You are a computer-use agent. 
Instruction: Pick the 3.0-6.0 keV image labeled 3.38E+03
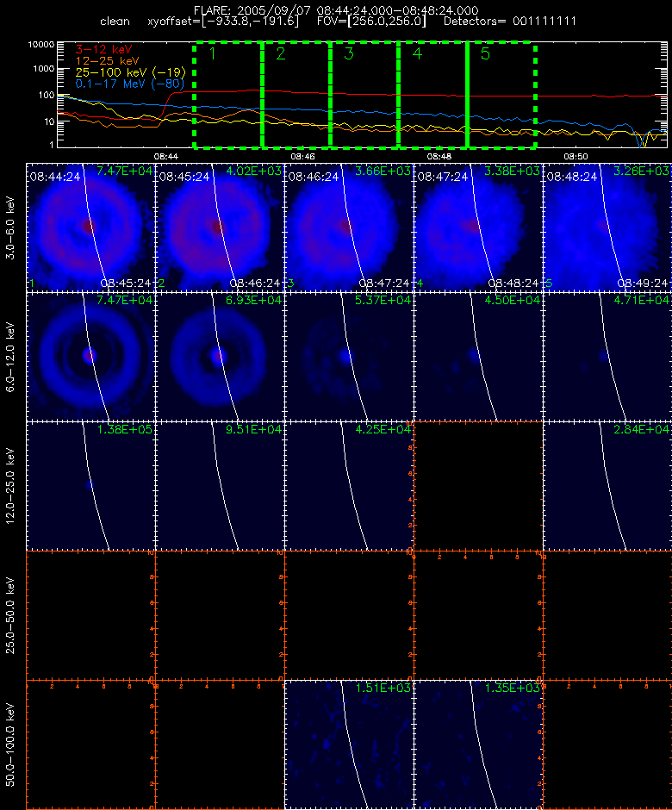click(x=478, y=227)
